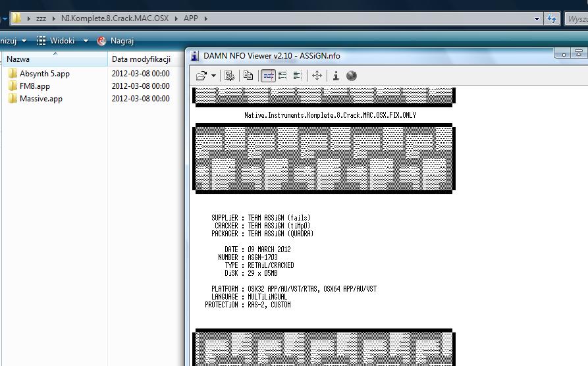
Task: Click the refresh button beside address bar
Action: [552, 18]
